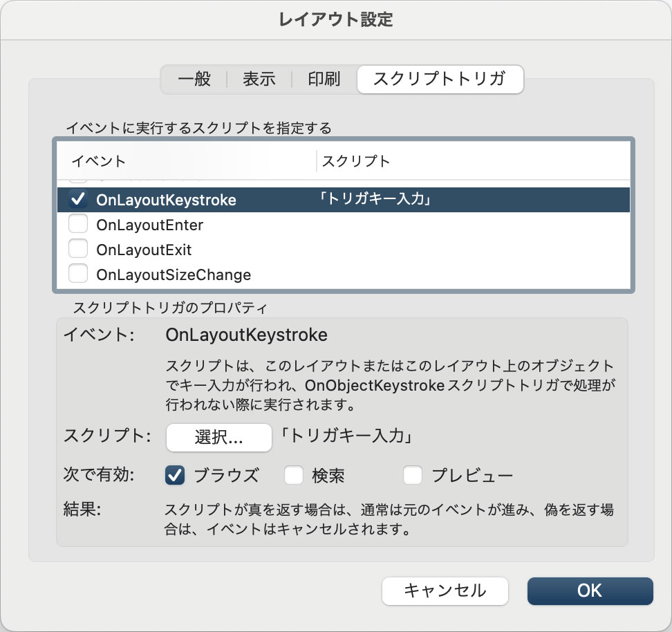This screenshot has height=632, width=672.
Task: Open the 印刷 tab
Action: coord(324,80)
